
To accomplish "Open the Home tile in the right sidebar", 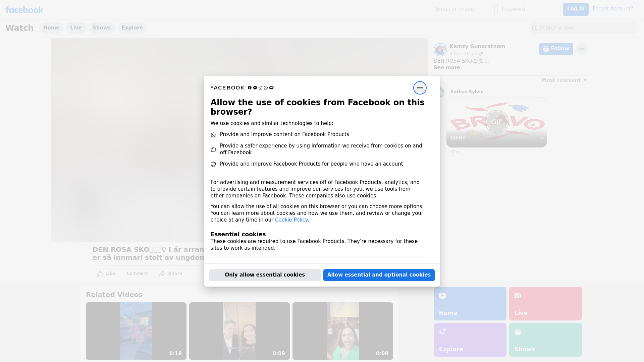I will click(x=470, y=304).
